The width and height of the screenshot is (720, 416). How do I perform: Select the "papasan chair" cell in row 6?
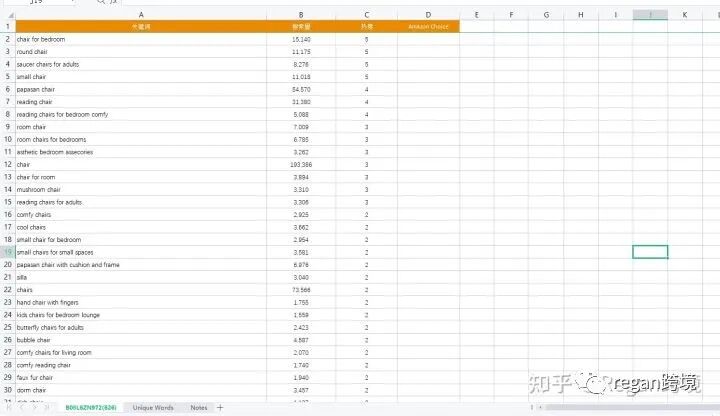[x=141, y=89]
